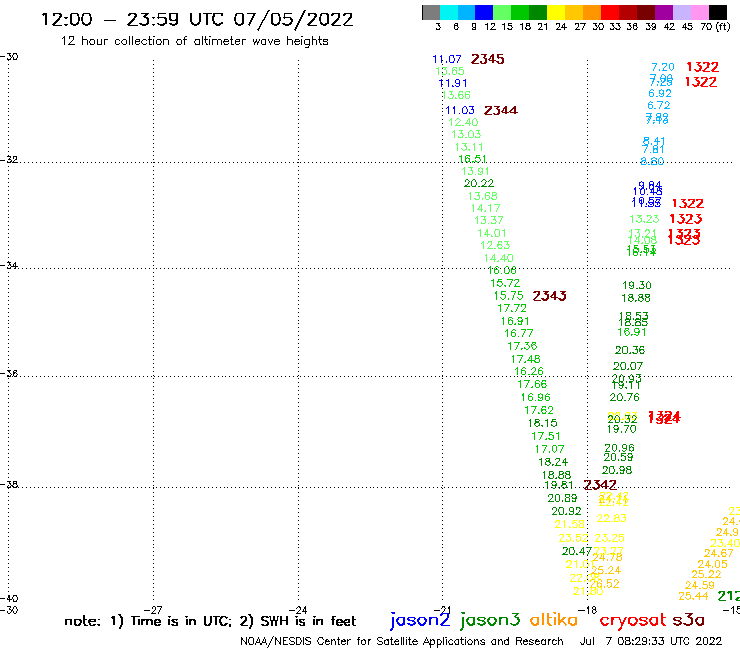740x650 pixels.
Task: Click the 'Jul 7 08:29:33 UTC 2022' timestamp
Action: (x=651, y=642)
